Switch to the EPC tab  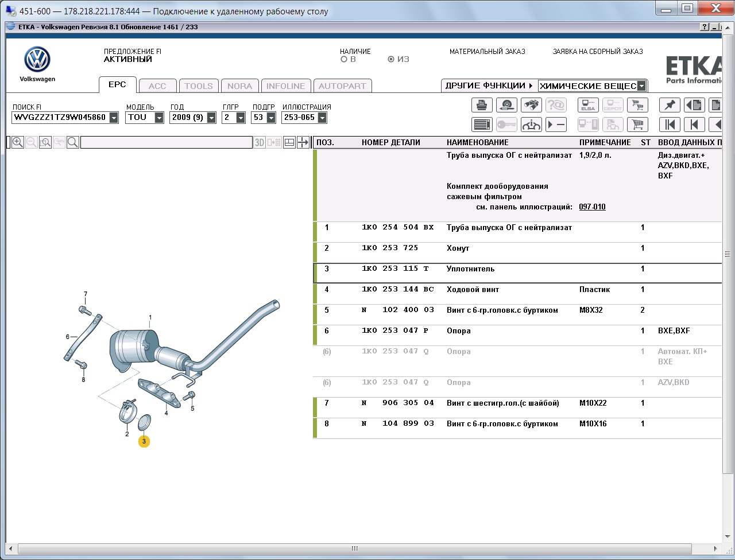tap(117, 84)
